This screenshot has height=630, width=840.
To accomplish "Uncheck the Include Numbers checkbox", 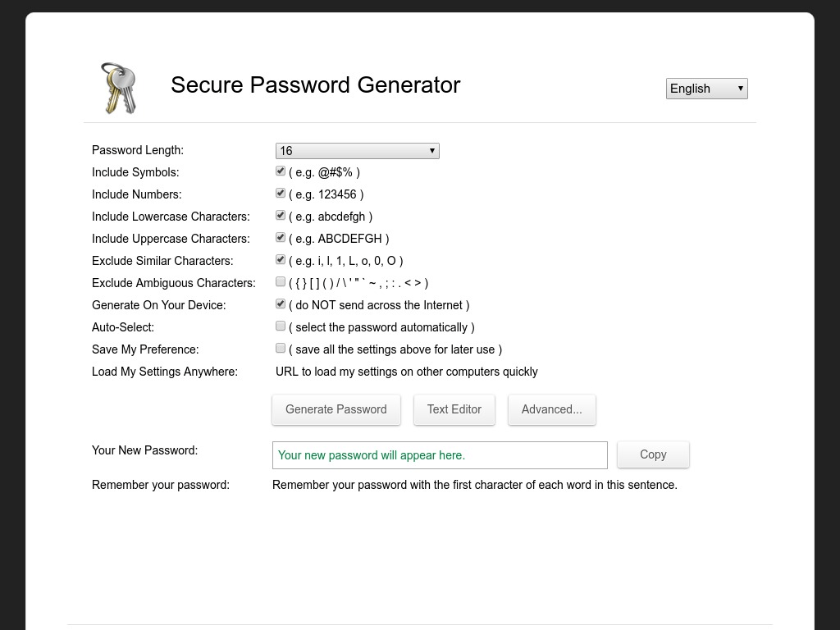I will click(281, 194).
